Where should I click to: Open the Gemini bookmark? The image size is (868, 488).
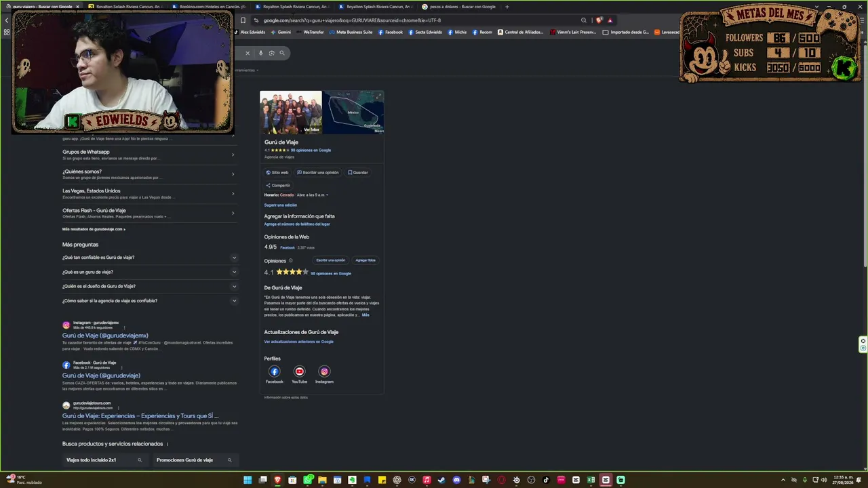(x=281, y=32)
